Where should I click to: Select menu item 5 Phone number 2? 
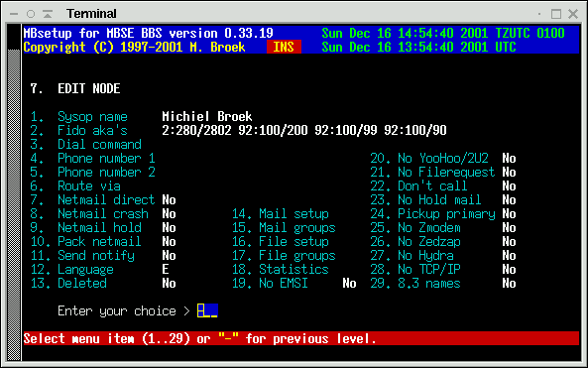[92, 172]
